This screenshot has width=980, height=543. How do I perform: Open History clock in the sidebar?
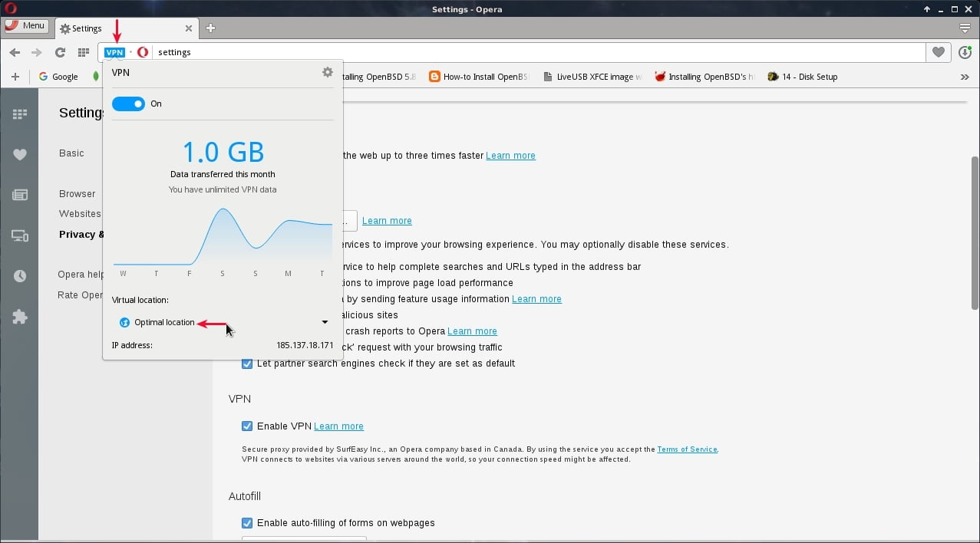point(20,276)
